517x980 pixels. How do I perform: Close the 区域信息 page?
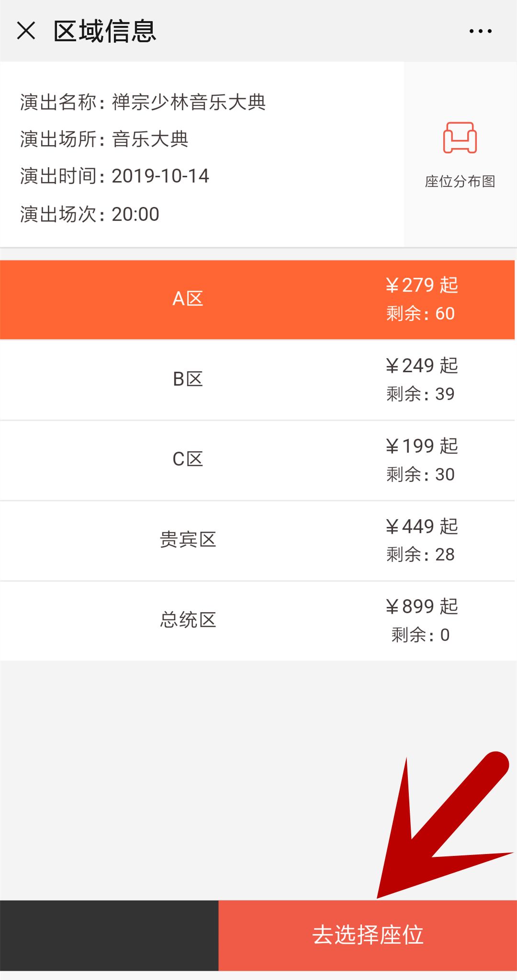[26, 31]
